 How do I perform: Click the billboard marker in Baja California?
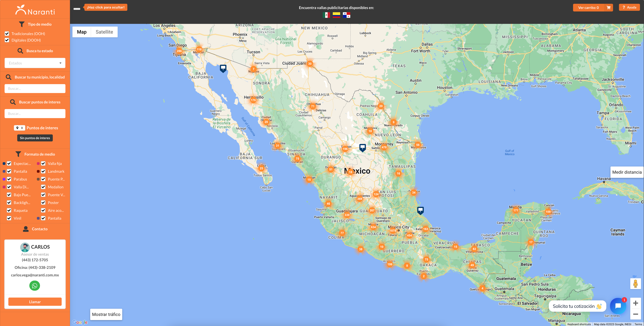point(223,68)
